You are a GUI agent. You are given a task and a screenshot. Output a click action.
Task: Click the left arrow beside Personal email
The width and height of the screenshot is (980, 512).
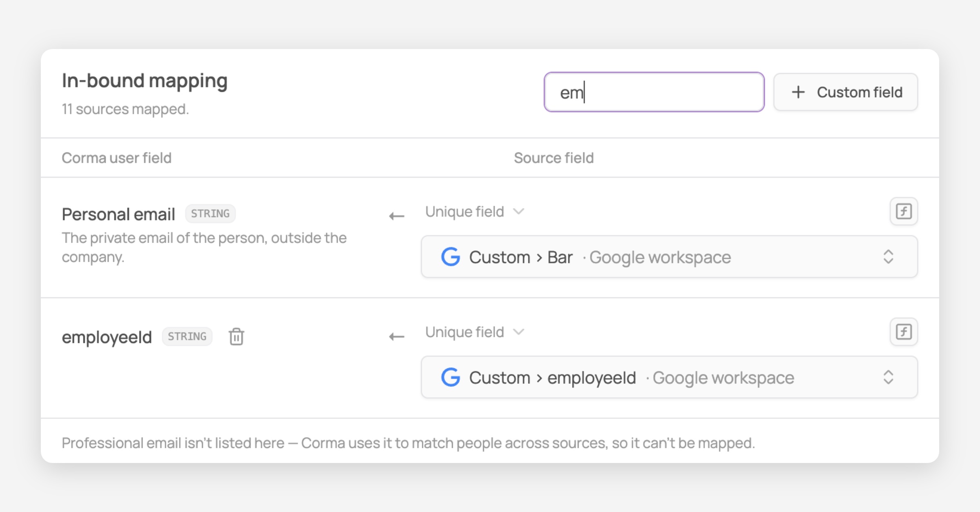(396, 216)
